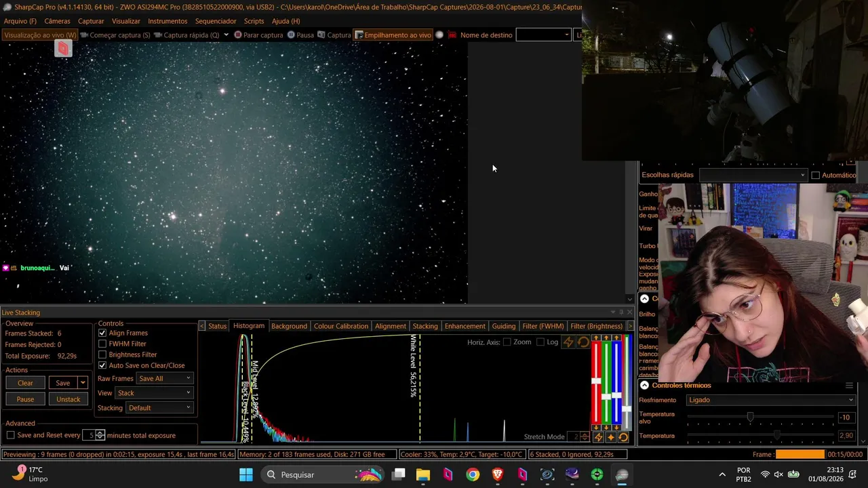The height and width of the screenshot is (488, 868).
Task: Click the night-sky app icon in taskbar
Action: 572,474
